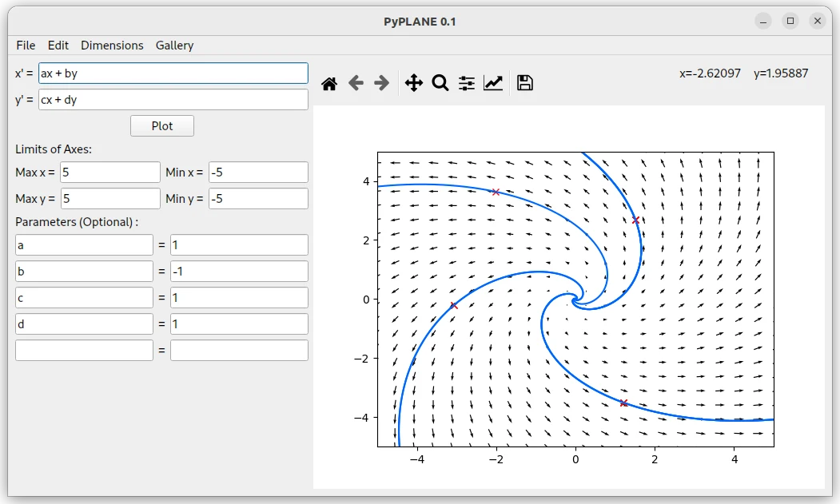Open Configure subplots sliders icon
Viewport: 840px width, 504px height.
coord(467,83)
